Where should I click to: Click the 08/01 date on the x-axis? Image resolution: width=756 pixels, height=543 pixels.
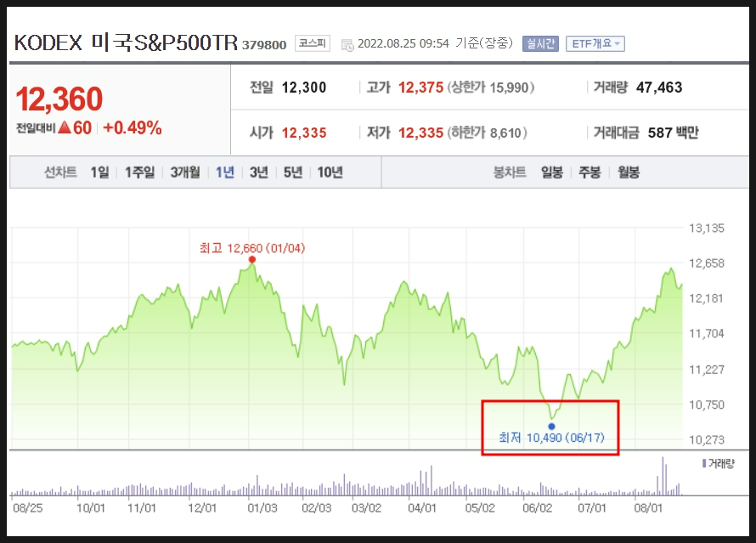[648, 508]
